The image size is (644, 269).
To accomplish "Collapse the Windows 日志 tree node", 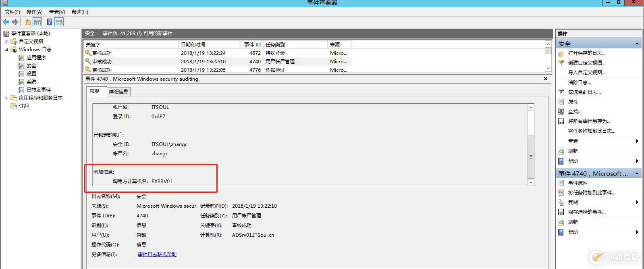I will click(x=6, y=50).
